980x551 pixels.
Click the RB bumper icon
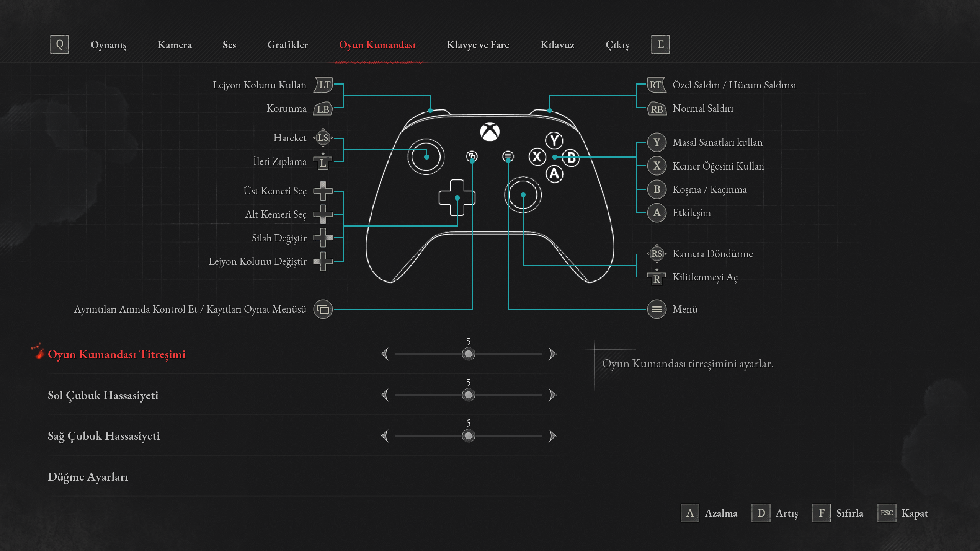tap(657, 109)
